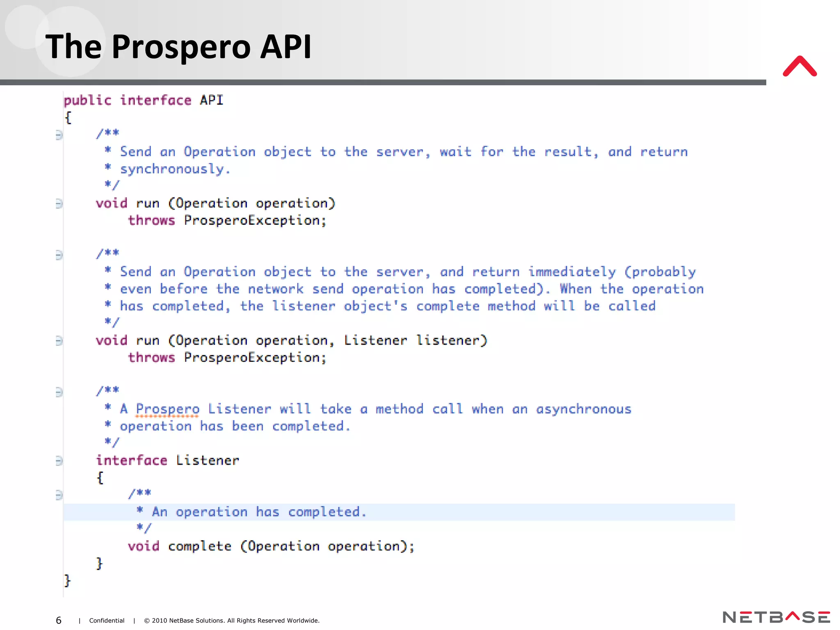Click the 'Confidential' footer label
Screen dimensions: 840x630
(107, 621)
